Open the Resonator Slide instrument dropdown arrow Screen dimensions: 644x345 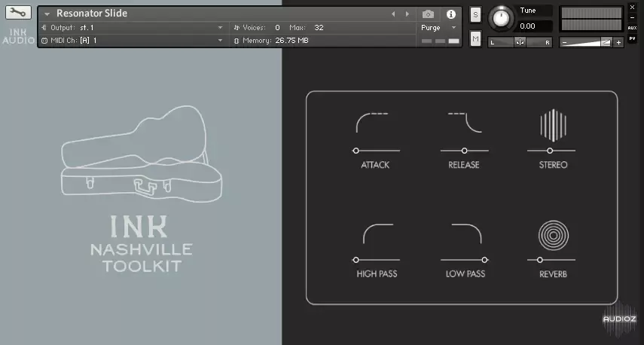coord(47,14)
